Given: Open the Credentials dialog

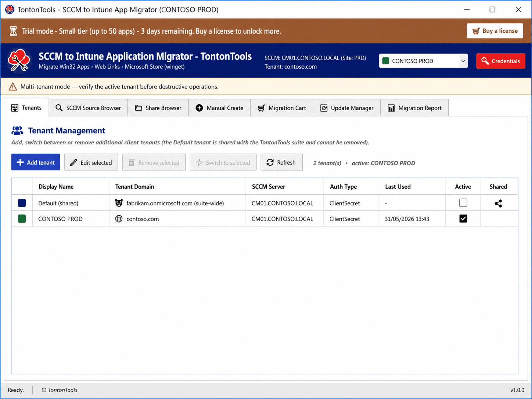Looking at the screenshot, I should 500,61.
